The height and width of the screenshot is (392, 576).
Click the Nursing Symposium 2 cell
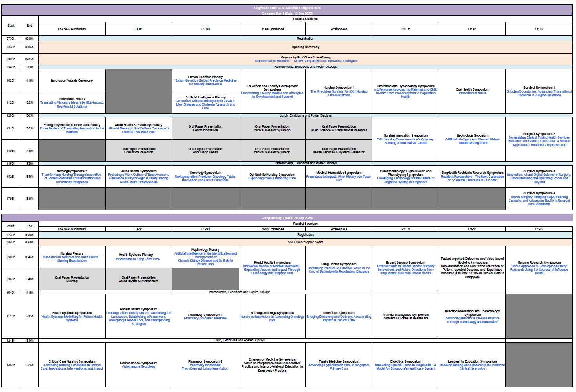click(x=72, y=177)
